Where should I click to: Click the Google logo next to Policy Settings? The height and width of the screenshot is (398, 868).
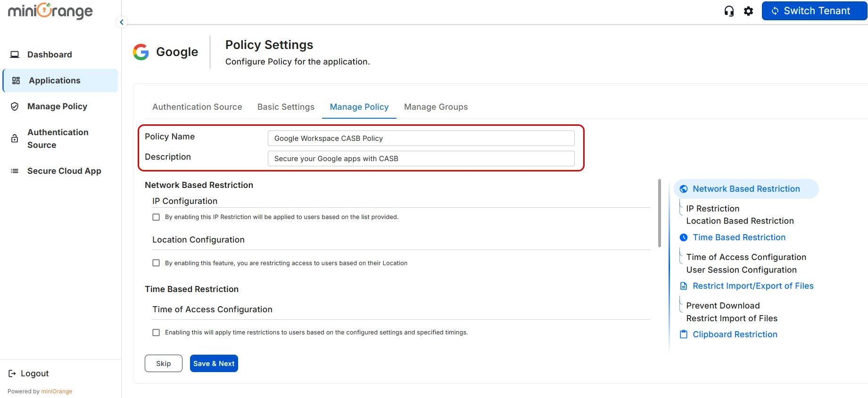(x=140, y=52)
